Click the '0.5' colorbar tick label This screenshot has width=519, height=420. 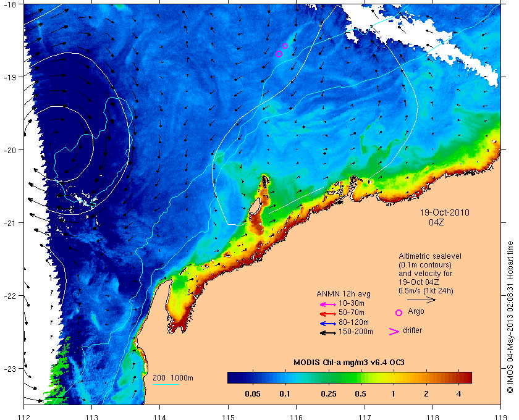[360, 394]
